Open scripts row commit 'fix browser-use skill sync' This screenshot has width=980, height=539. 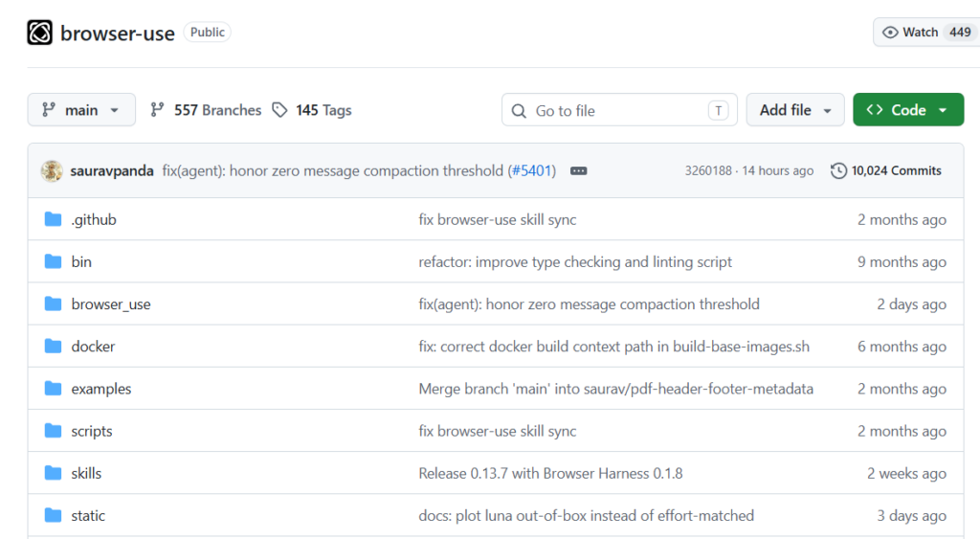pyautogui.click(x=498, y=431)
